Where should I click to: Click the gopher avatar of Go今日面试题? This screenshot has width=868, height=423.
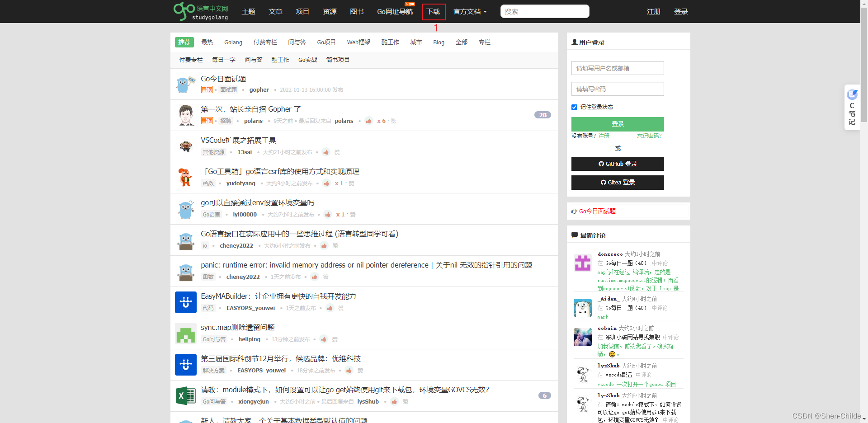pos(184,84)
